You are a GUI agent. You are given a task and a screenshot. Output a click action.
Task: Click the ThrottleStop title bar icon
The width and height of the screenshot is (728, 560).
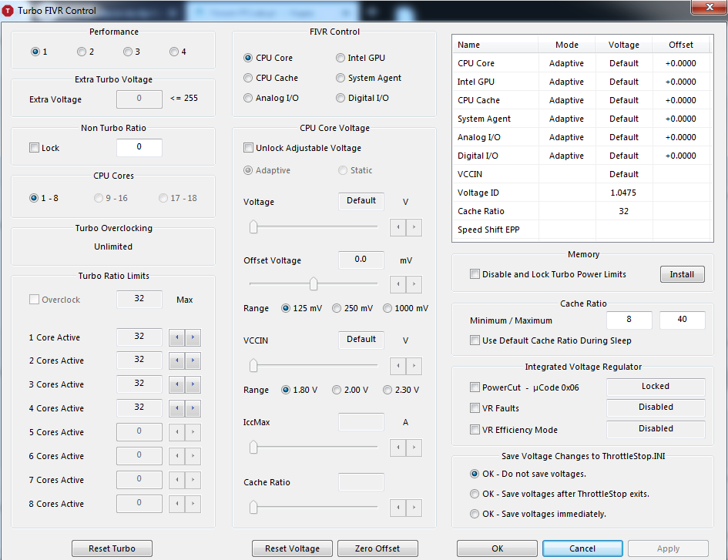coord(8,10)
